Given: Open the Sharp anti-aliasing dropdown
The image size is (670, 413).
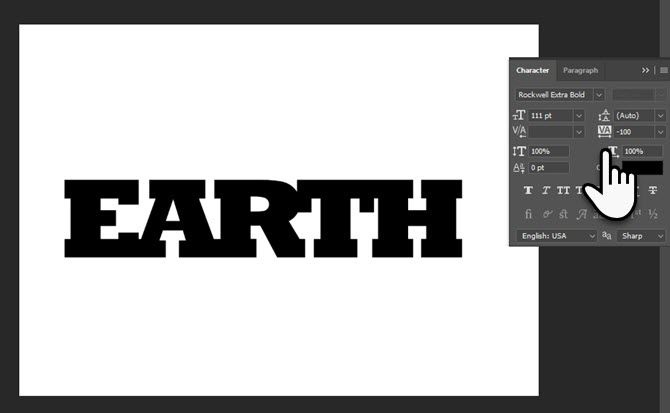Looking at the screenshot, I should (641, 236).
